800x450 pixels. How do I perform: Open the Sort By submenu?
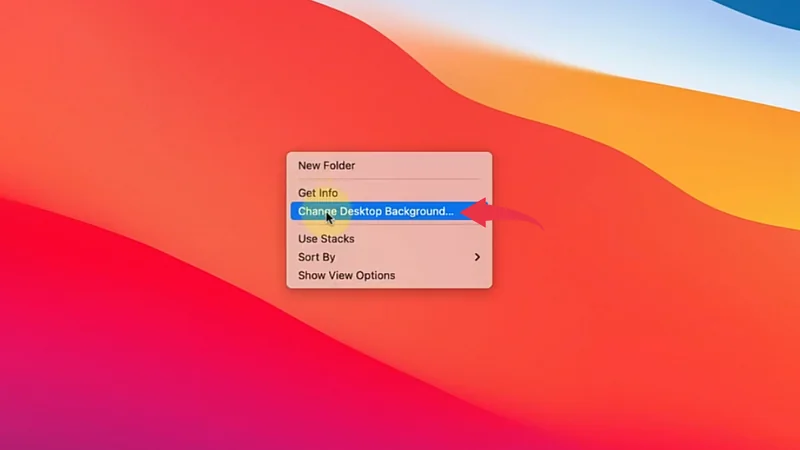pyautogui.click(x=317, y=257)
